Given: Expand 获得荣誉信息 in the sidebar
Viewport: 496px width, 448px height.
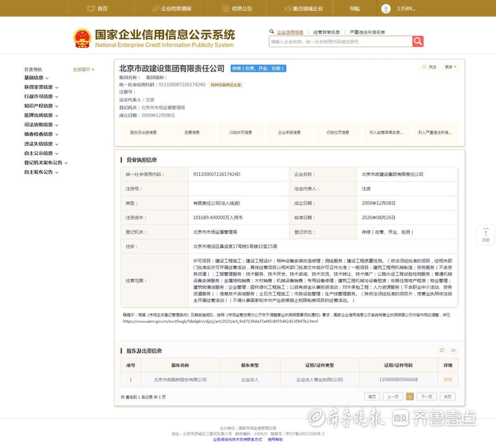Looking at the screenshot, I should coord(41,87).
